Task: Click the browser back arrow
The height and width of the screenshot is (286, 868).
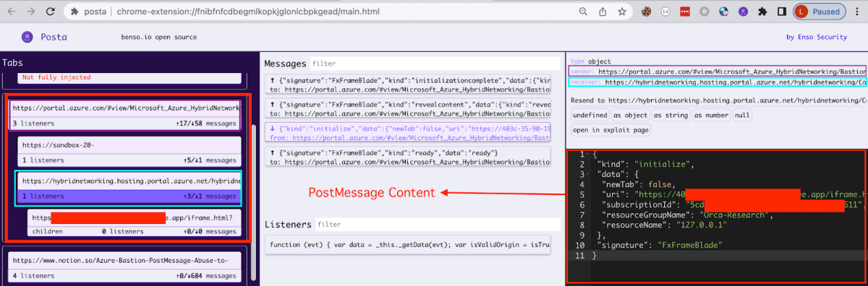Action: [12, 12]
